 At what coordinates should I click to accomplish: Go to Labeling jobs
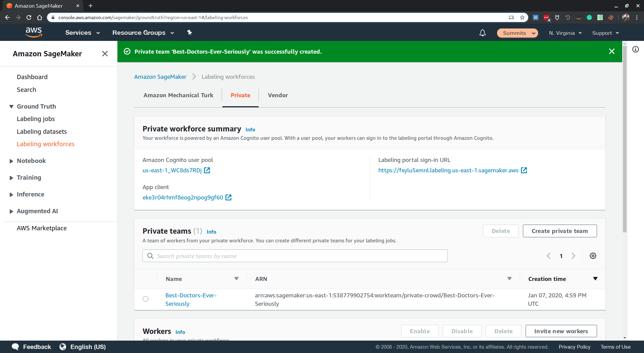[x=36, y=119]
